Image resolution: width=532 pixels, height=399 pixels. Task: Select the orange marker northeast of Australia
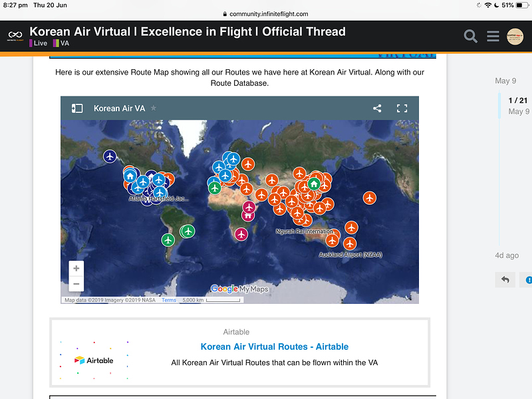click(351, 227)
